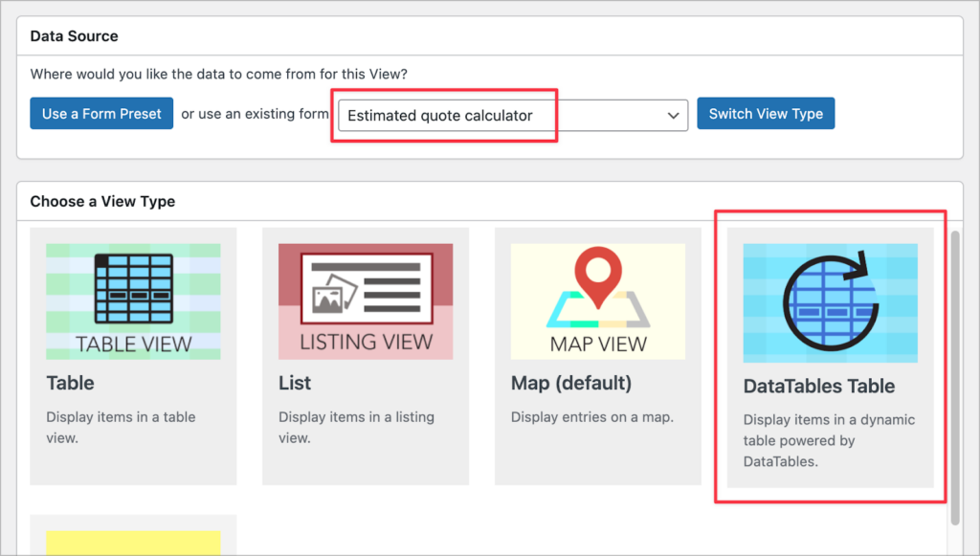980x556 pixels.
Task: Select the Table View thumbnail image
Action: (133, 301)
